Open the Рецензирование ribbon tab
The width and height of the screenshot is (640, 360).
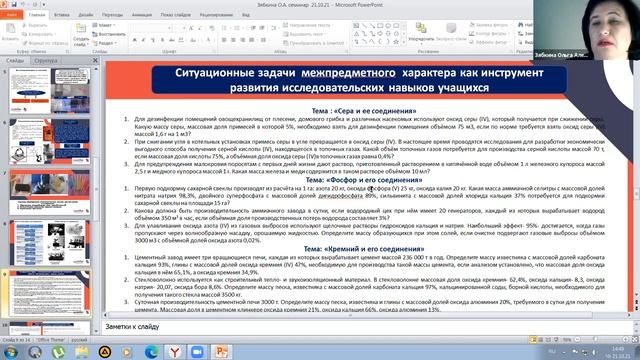click(216, 15)
